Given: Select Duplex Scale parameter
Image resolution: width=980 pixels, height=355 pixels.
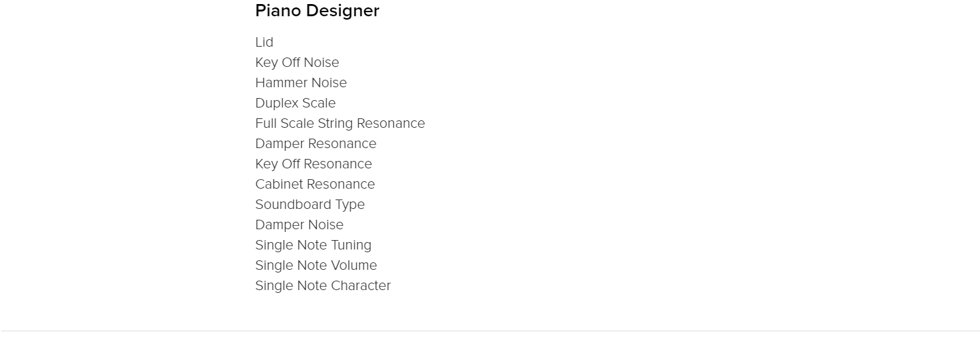Looking at the screenshot, I should pos(295,103).
